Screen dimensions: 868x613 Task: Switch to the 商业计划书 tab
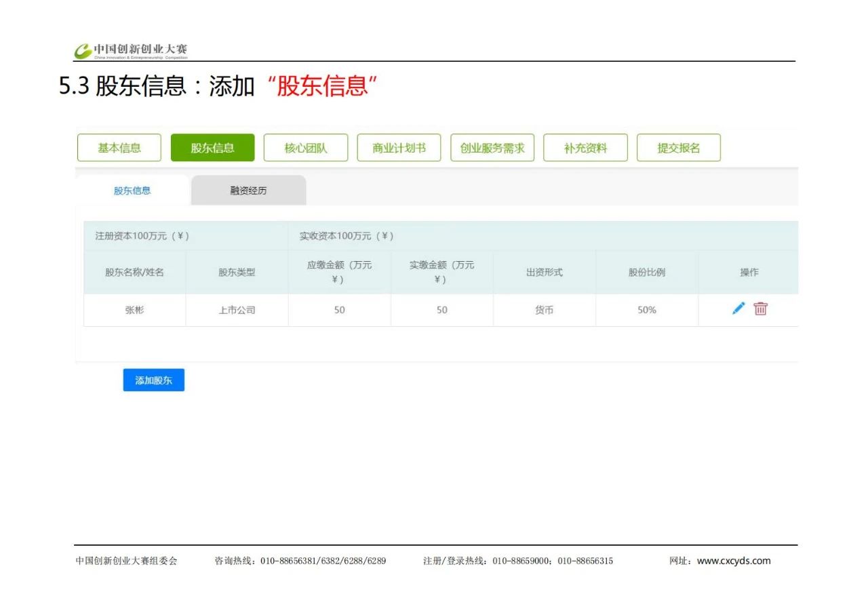tap(399, 148)
